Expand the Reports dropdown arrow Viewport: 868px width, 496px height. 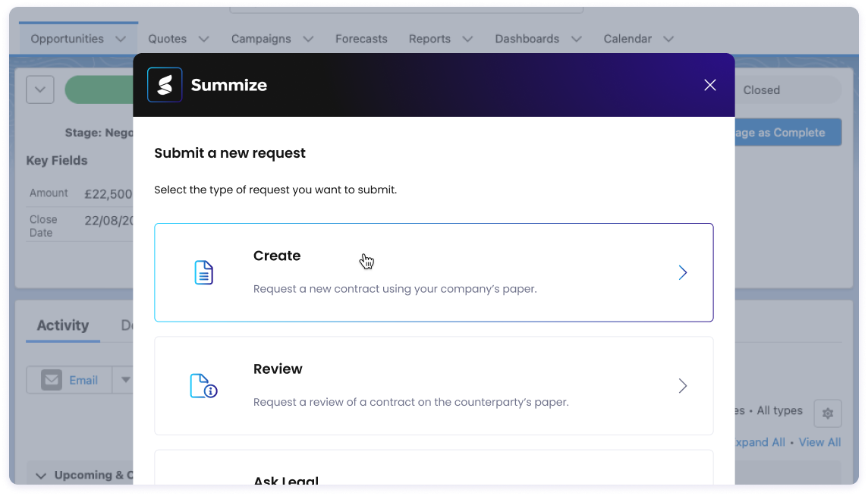[x=468, y=39]
